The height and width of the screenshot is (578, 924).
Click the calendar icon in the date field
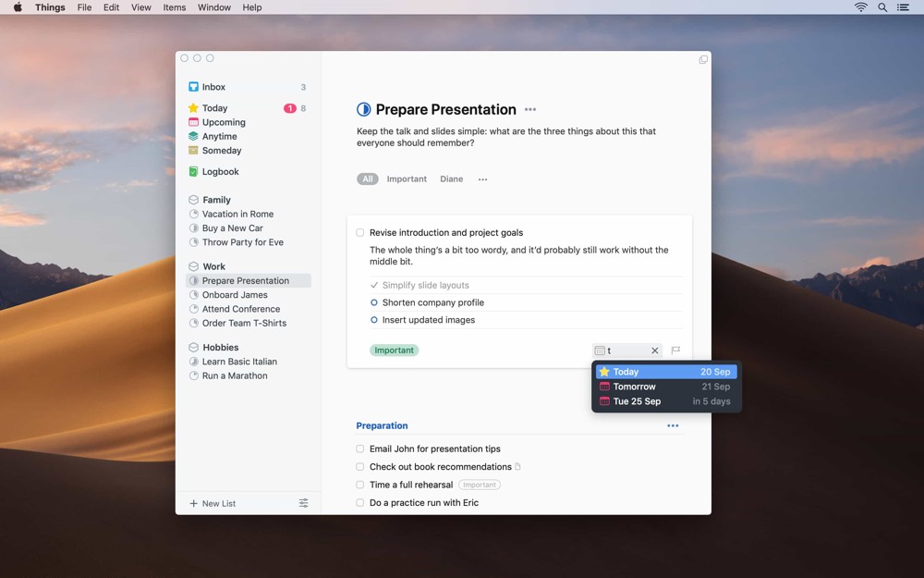tap(600, 350)
